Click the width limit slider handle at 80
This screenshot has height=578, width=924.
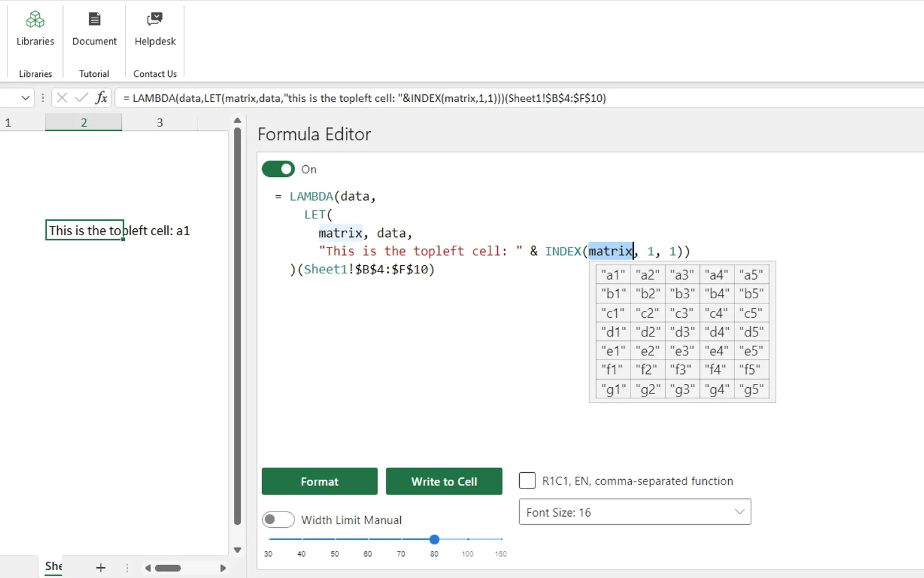click(x=434, y=539)
